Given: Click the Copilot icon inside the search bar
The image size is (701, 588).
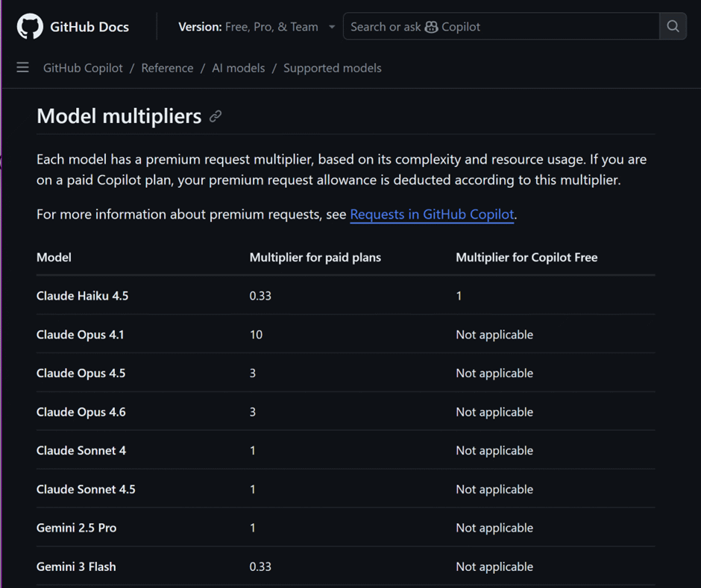Looking at the screenshot, I should coord(431,26).
